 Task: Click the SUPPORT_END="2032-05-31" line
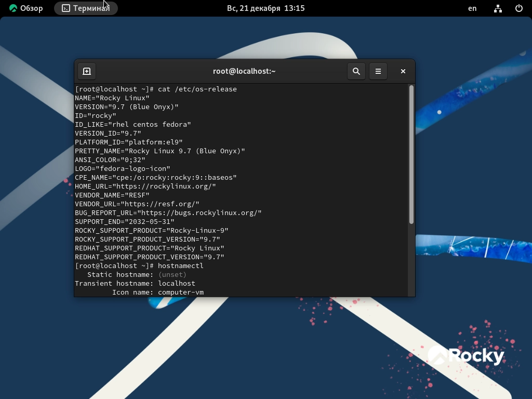click(x=125, y=221)
